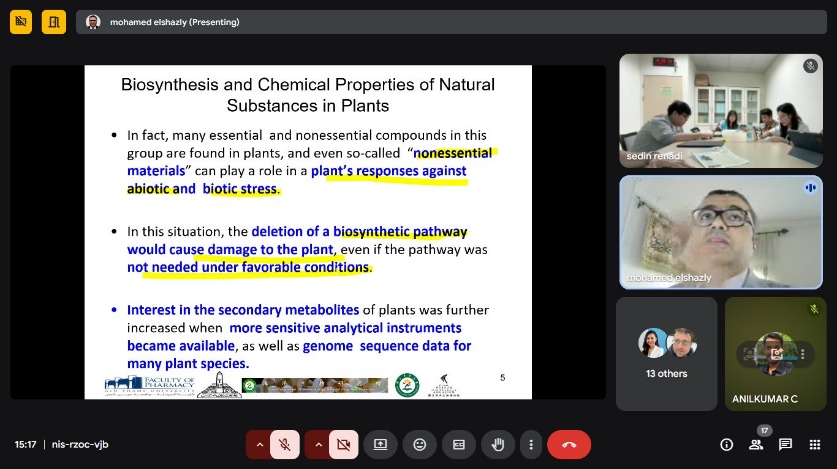Image resolution: width=837 pixels, height=469 pixels.
Task: Expand audio settings arrow beside microphone
Action: click(260, 444)
